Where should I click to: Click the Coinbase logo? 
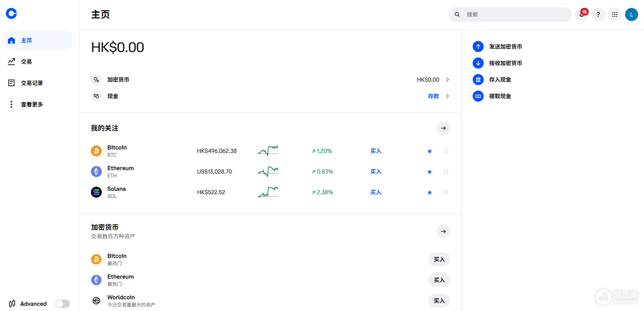[x=11, y=13]
